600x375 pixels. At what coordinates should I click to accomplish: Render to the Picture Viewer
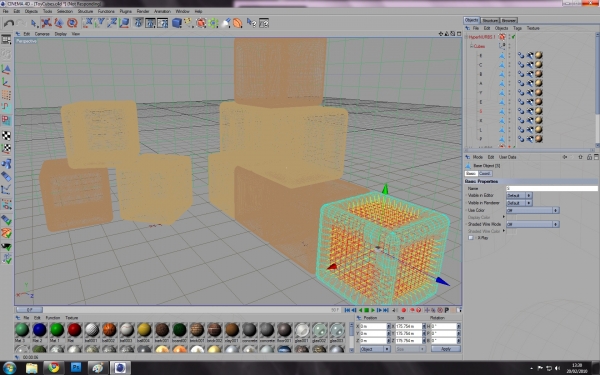pyautogui.click(x=150, y=23)
